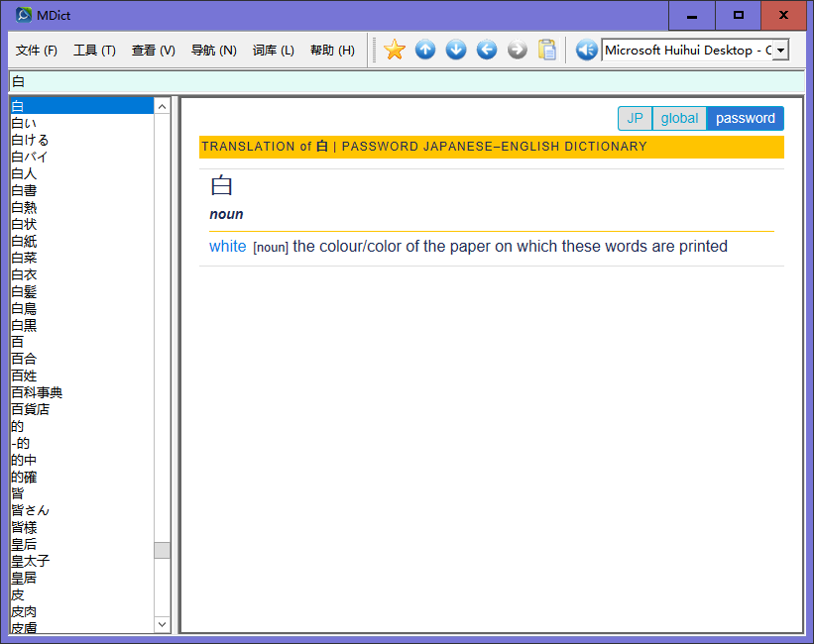Select the password dictionary tab

tap(745, 119)
